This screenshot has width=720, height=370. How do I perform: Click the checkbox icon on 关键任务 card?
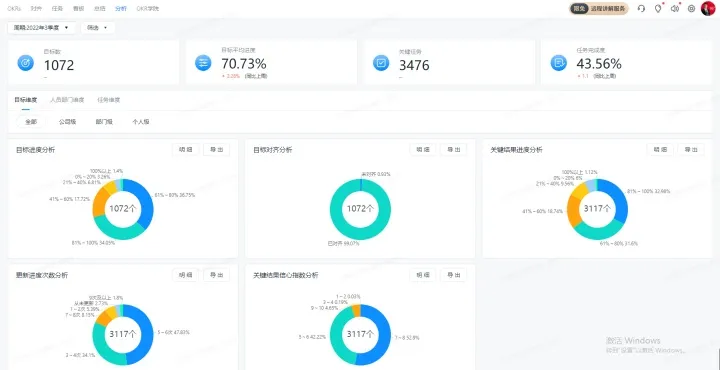coord(381,62)
